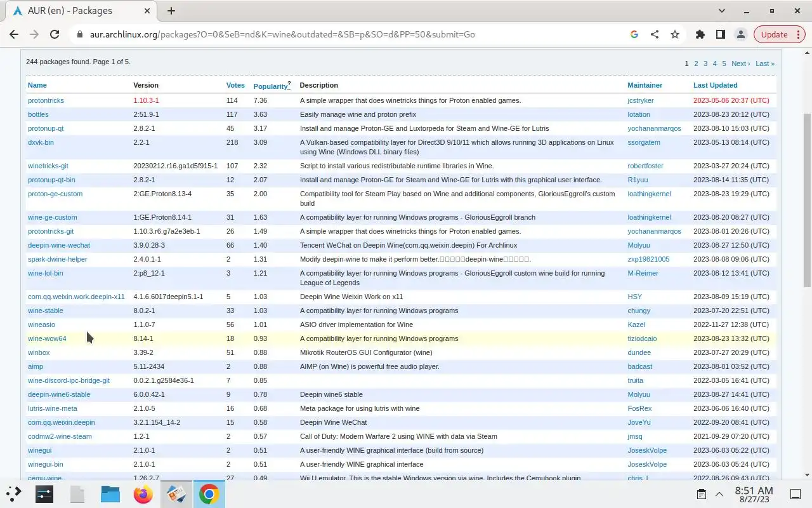
Task: Sort packages by Popularity column
Action: [x=270, y=86]
